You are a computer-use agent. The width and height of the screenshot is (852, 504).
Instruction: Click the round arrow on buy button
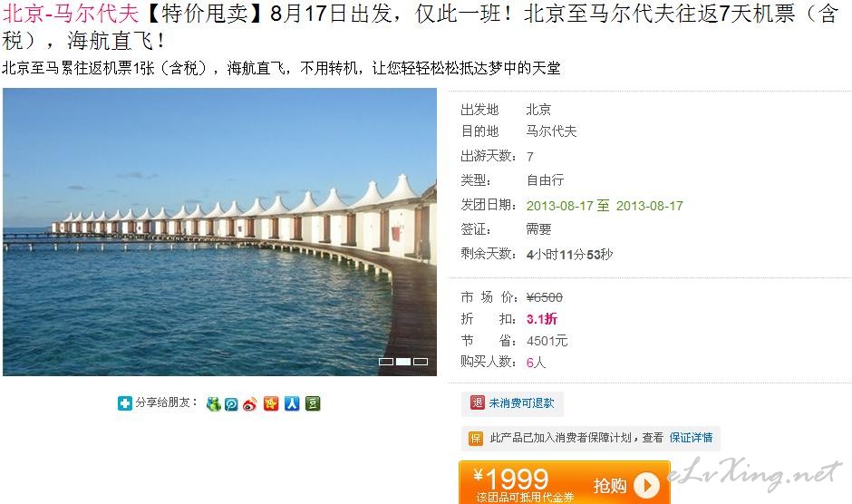pos(646,486)
